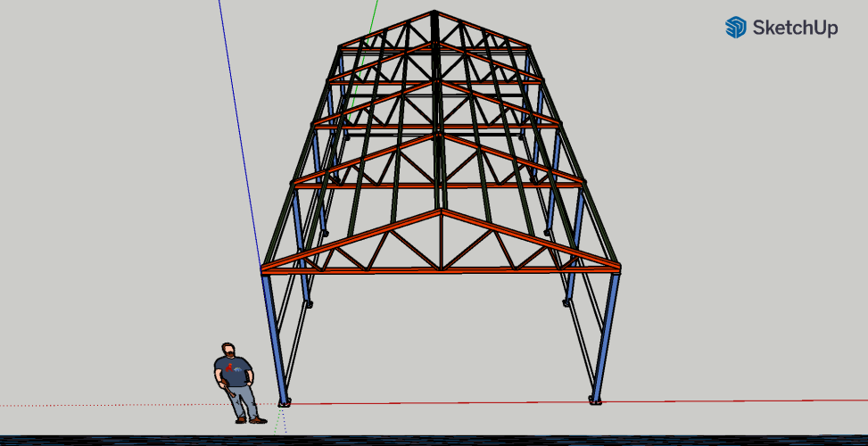Select the front-left blue steel column
Viewport: 868px width, 446px height.
[276, 339]
